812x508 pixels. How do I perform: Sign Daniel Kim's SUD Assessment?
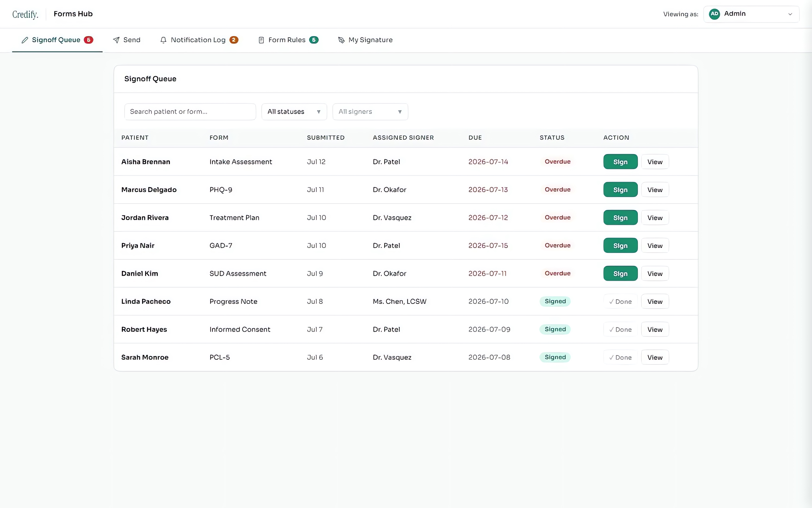[x=620, y=273]
